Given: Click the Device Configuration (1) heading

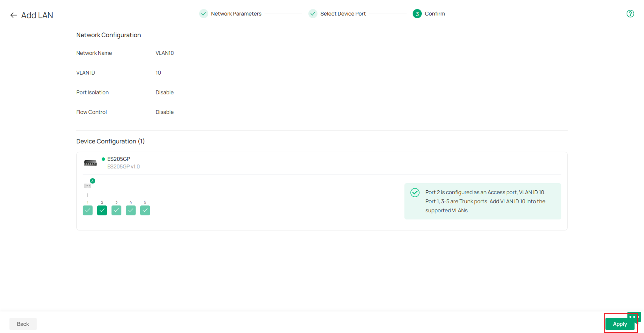Looking at the screenshot, I should coord(111,141).
